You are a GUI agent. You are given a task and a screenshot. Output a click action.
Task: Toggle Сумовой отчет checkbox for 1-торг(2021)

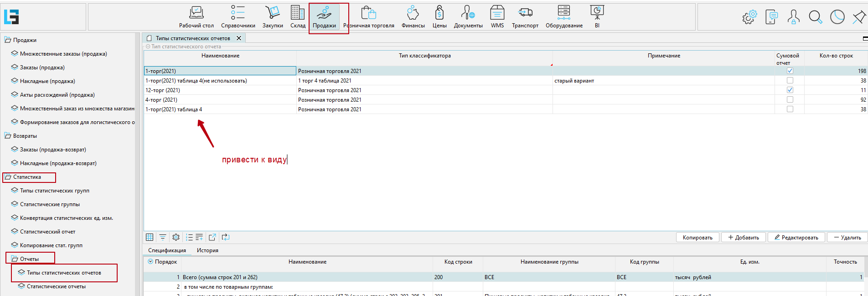point(790,71)
